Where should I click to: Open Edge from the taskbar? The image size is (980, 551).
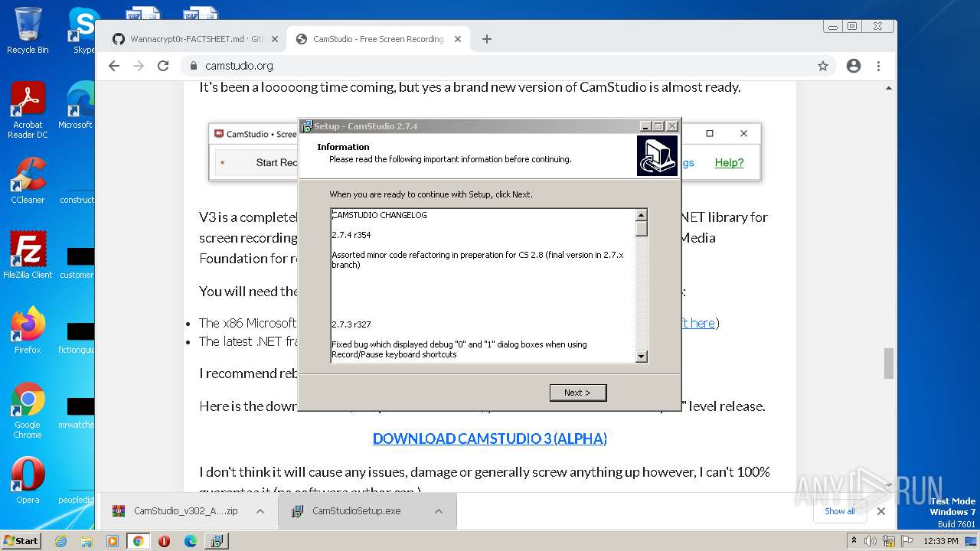click(x=191, y=541)
